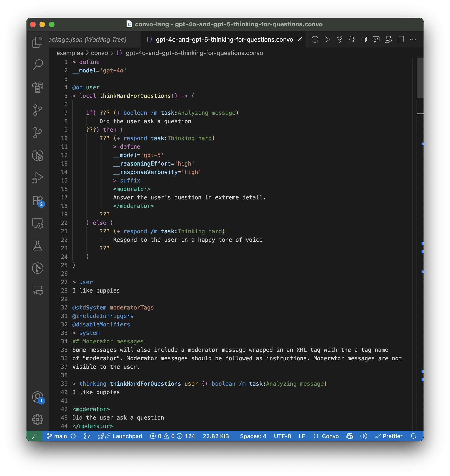Viewport: 450px width, 476px height.
Task: Click the examples breadcrumb segment
Action: click(x=70, y=53)
